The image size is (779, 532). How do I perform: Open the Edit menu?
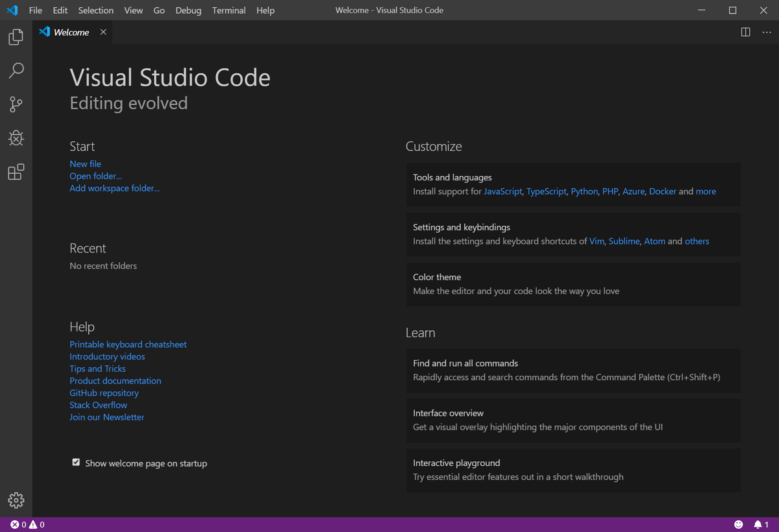[60, 10]
